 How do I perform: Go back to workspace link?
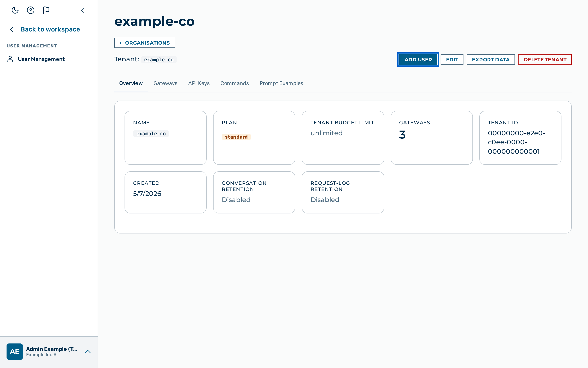50,29
